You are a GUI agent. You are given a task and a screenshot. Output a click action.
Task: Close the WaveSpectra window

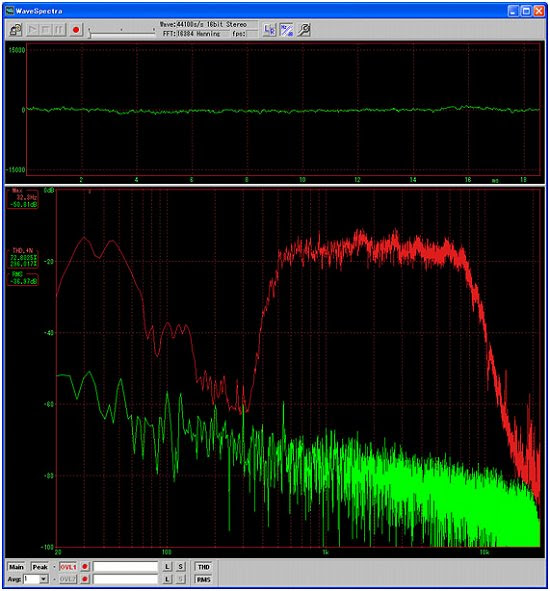[x=539, y=11]
